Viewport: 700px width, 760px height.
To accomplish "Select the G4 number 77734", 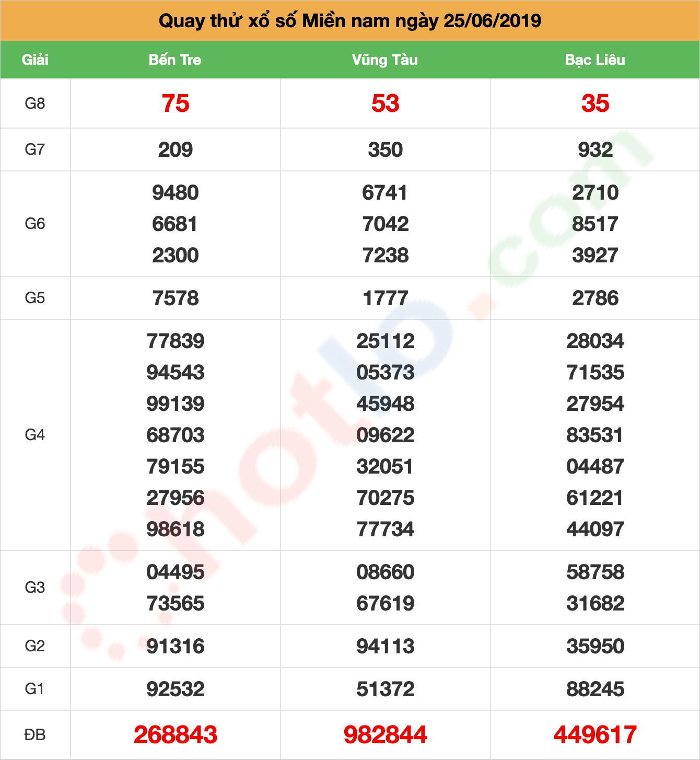I will (386, 529).
